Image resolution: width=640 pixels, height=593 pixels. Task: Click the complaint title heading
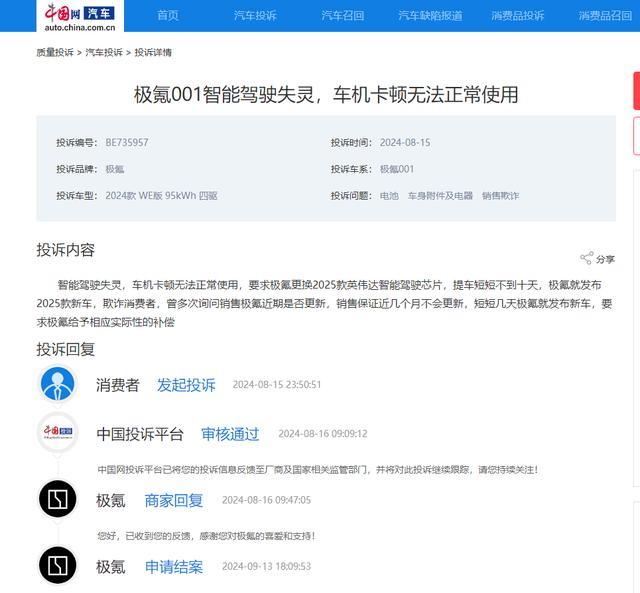point(326,95)
